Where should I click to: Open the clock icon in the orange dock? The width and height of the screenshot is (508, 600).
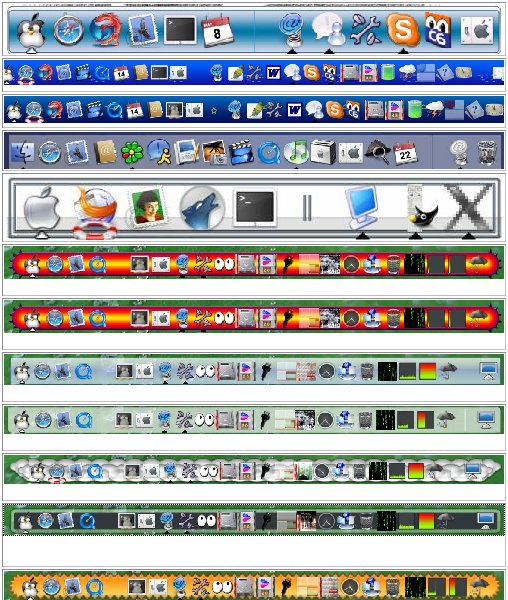pos(349,587)
